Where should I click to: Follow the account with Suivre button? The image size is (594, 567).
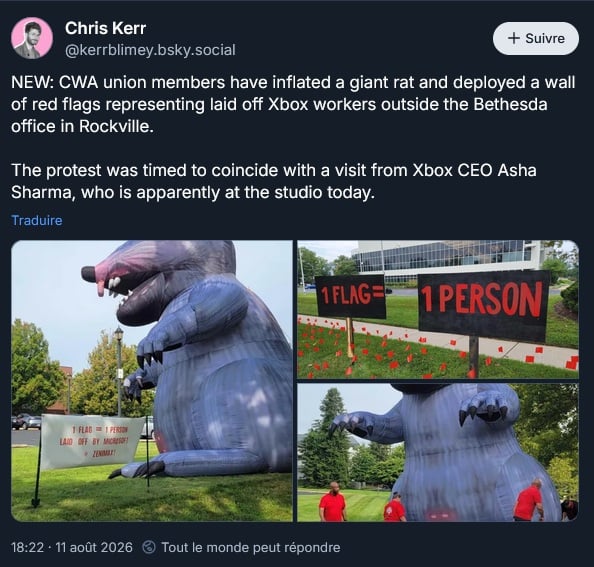[x=536, y=38]
